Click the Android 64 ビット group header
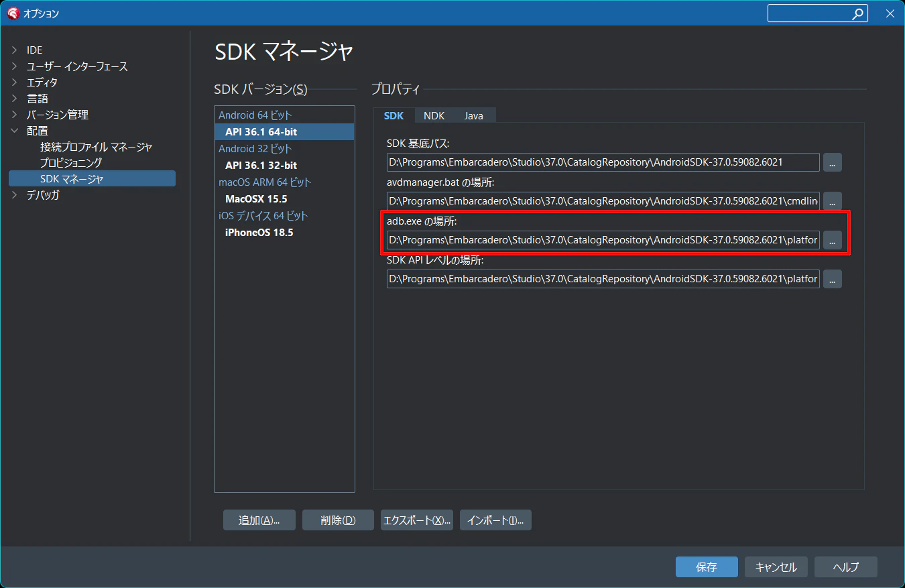Image resolution: width=905 pixels, height=588 pixels. click(255, 115)
